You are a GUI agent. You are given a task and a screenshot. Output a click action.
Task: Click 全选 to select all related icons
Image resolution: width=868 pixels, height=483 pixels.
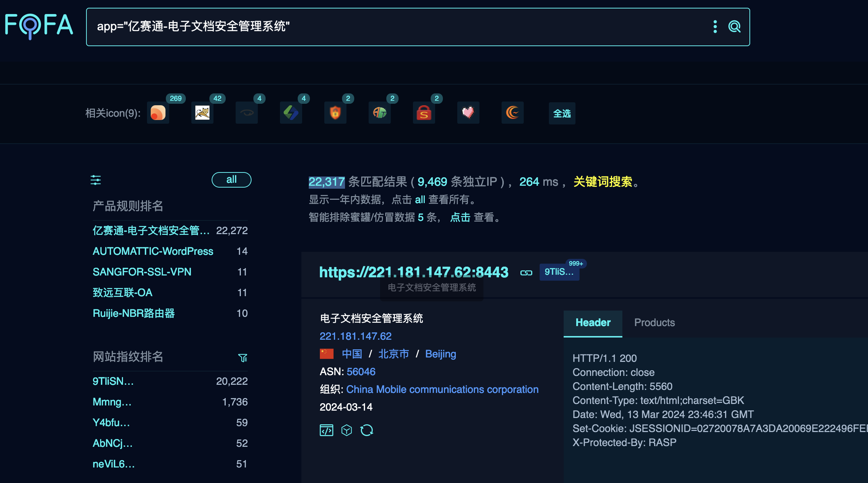click(562, 114)
